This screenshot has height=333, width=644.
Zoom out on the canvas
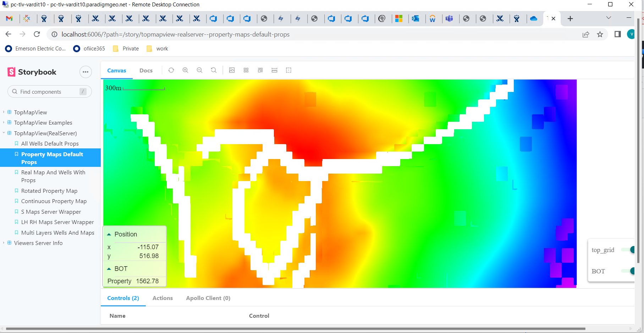tap(200, 70)
